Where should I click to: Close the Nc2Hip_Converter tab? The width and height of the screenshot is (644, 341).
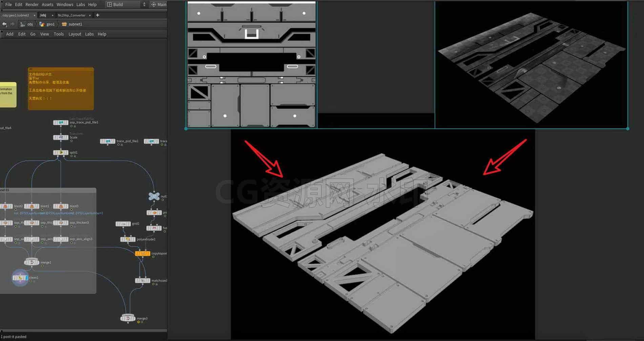point(90,15)
